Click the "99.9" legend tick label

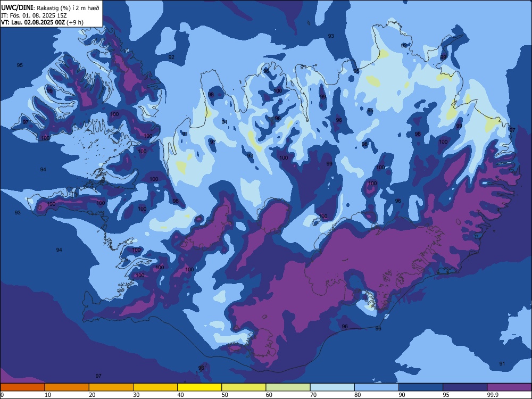coord(492,395)
